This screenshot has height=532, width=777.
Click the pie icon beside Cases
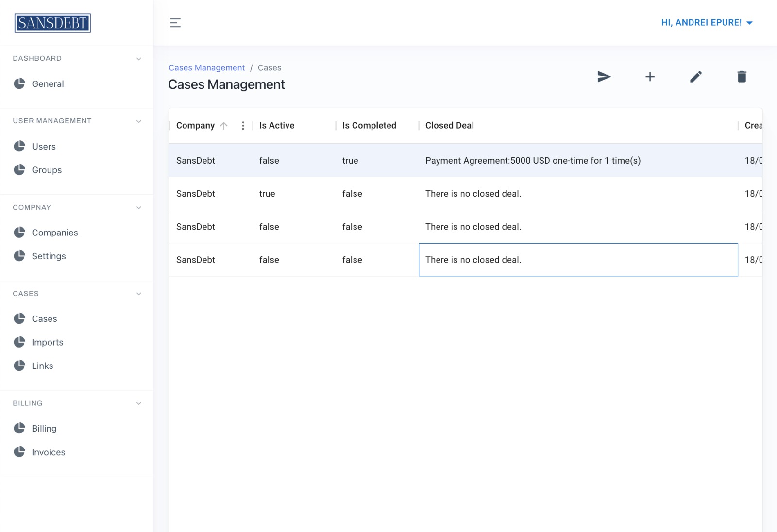pyautogui.click(x=19, y=318)
